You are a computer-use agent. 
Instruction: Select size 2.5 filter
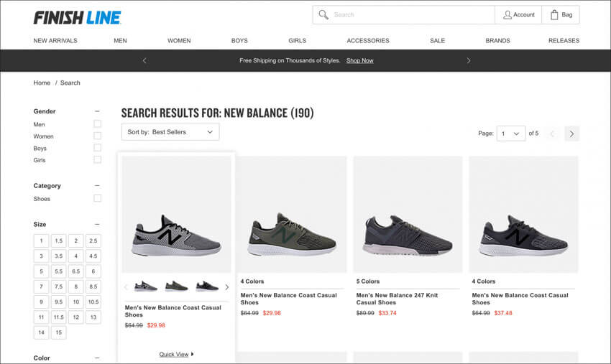[x=93, y=241]
